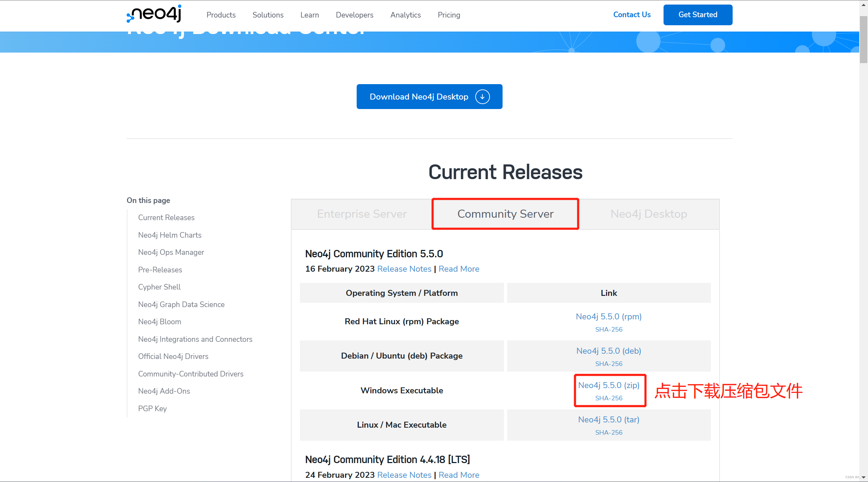Click the Download Neo4j Desktop button
The width and height of the screenshot is (868, 482).
click(419, 96)
